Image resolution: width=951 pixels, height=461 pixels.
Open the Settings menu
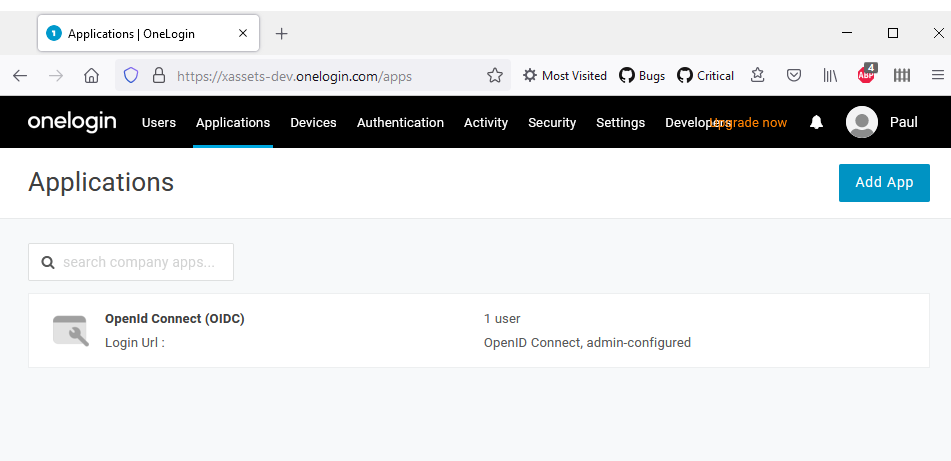coord(620,123)
